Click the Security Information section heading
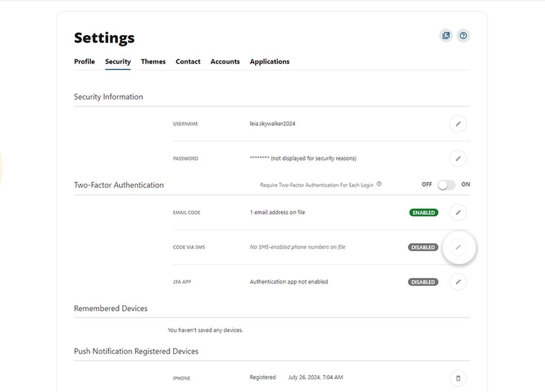The height and width of the screenshot is (392, 545). (x=109, y=97)
